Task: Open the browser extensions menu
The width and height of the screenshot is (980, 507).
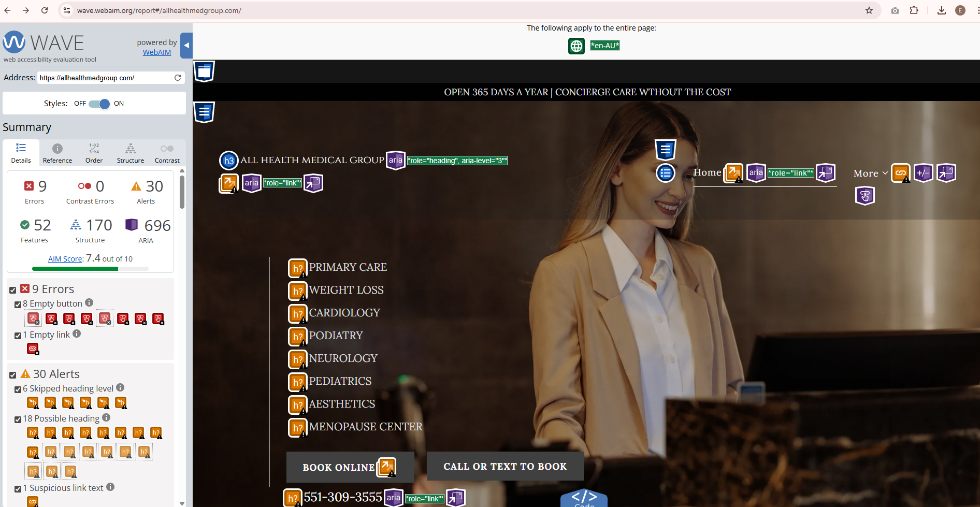Action: 914,10
